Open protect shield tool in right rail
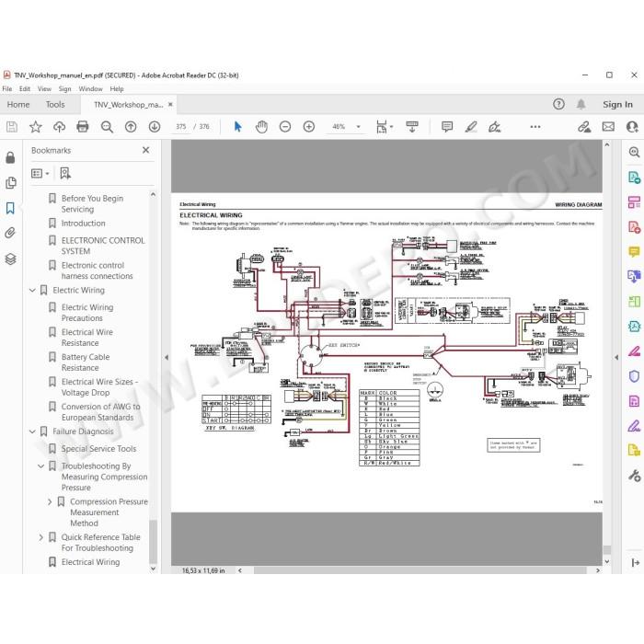 click(634, 375)
